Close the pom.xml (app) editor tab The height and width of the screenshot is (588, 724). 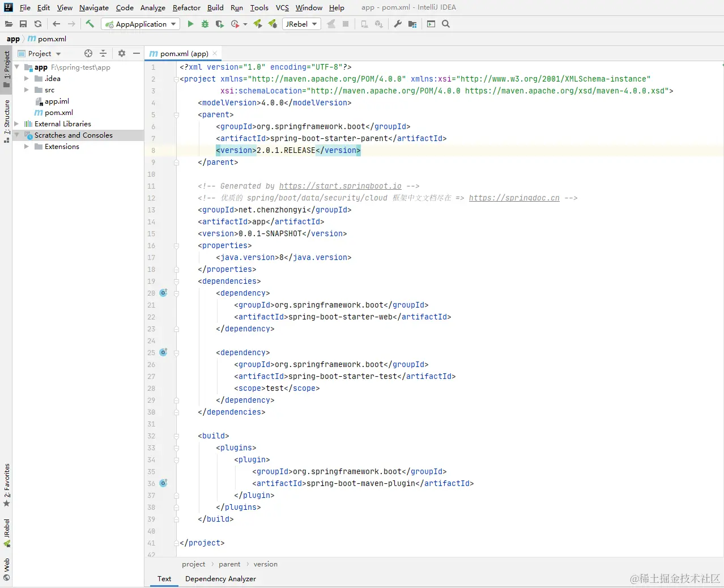(215, 53)
